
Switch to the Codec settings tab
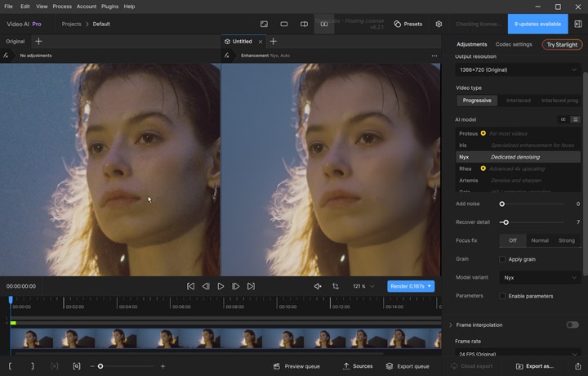click(514, 44)
